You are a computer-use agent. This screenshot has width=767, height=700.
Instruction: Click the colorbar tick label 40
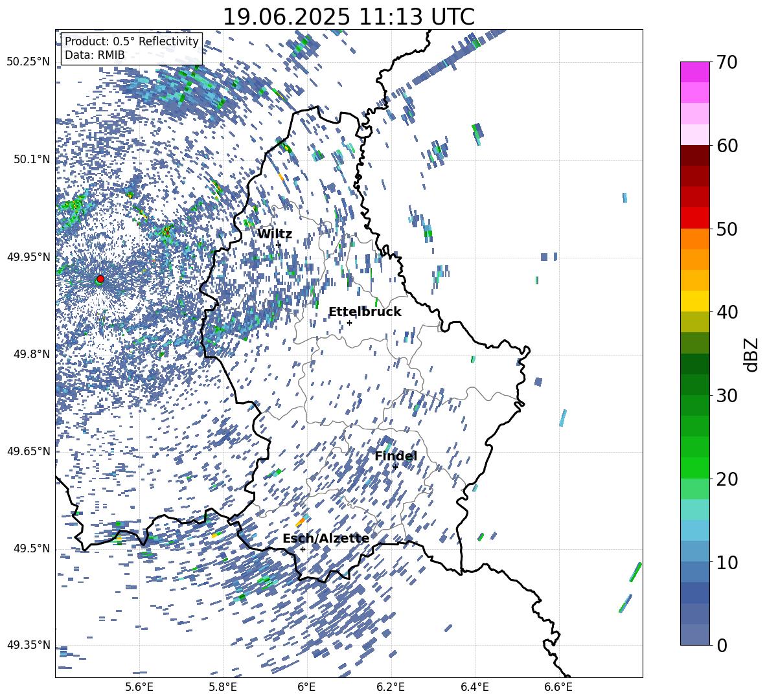click(x=727, y=312)
